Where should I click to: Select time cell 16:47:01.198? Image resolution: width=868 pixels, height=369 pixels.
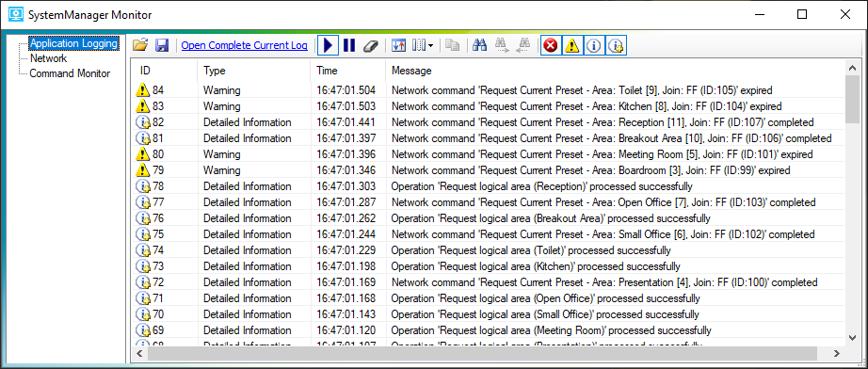pyautogui.click(x=346, y=266)
